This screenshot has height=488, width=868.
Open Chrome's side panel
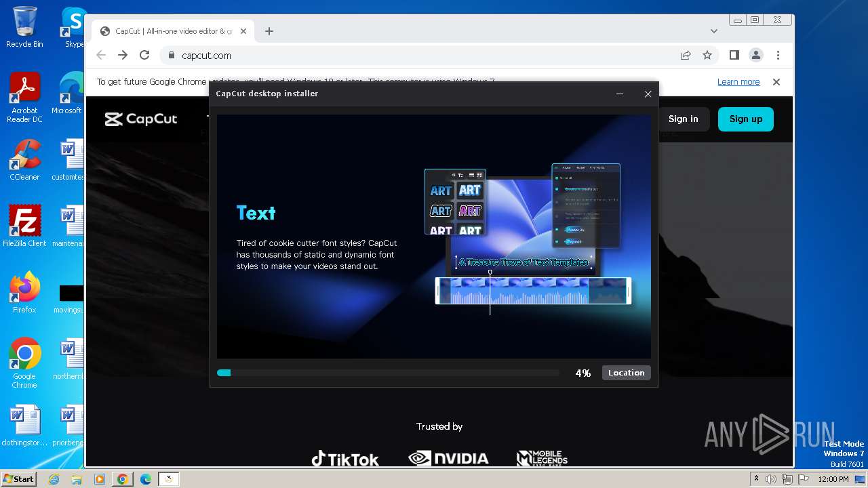pos(734,56)
